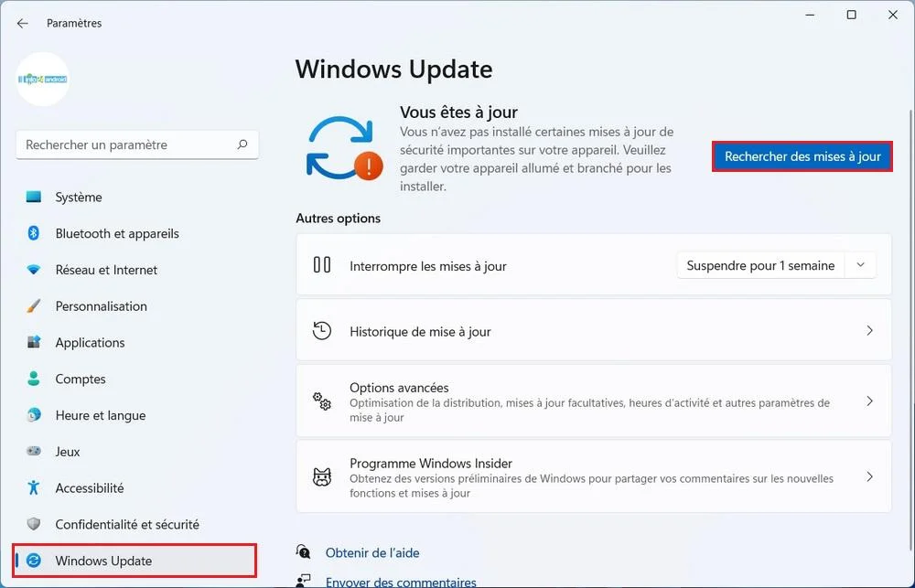This screenshot has height=588, width=915.
Task: Click the user profile avatar
Action: click(x=43, y=79)
